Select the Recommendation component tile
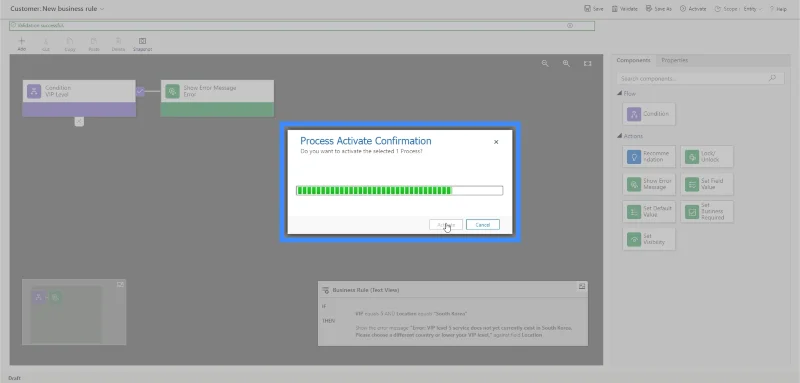 (649, 157)
